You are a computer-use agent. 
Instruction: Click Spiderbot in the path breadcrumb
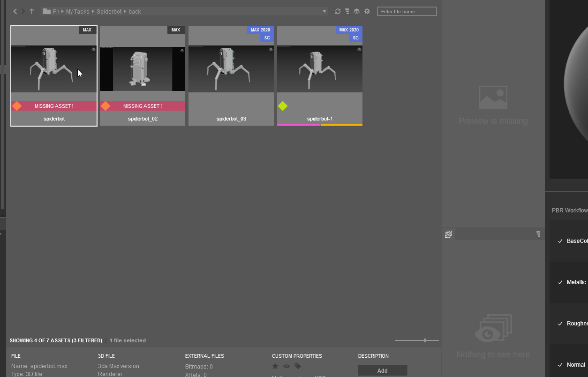[109, 11]
